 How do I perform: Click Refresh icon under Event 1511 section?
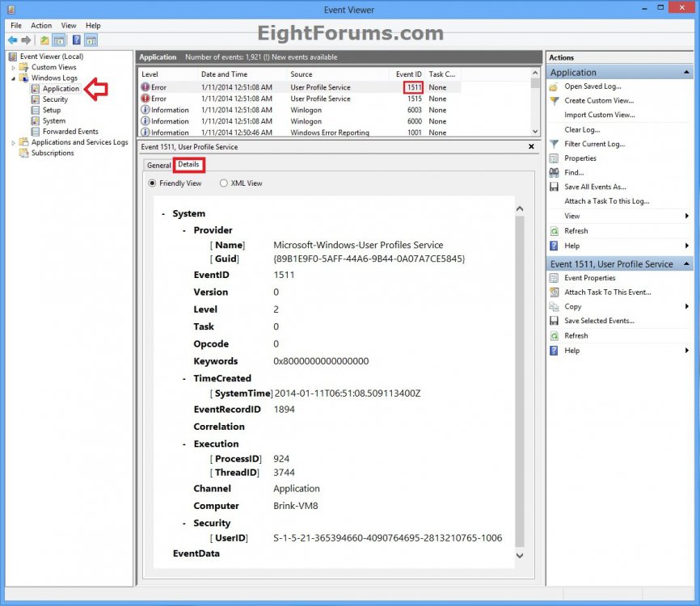coord(554,336)
